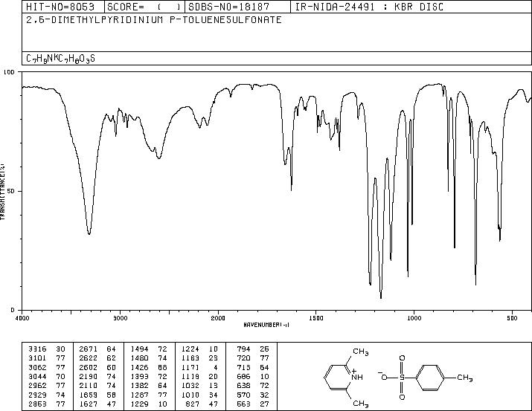The height and width of the screenshot is (411, 532).
Task: Click the 2602 wavenumber in the peak table
Action: coord(89,367)
